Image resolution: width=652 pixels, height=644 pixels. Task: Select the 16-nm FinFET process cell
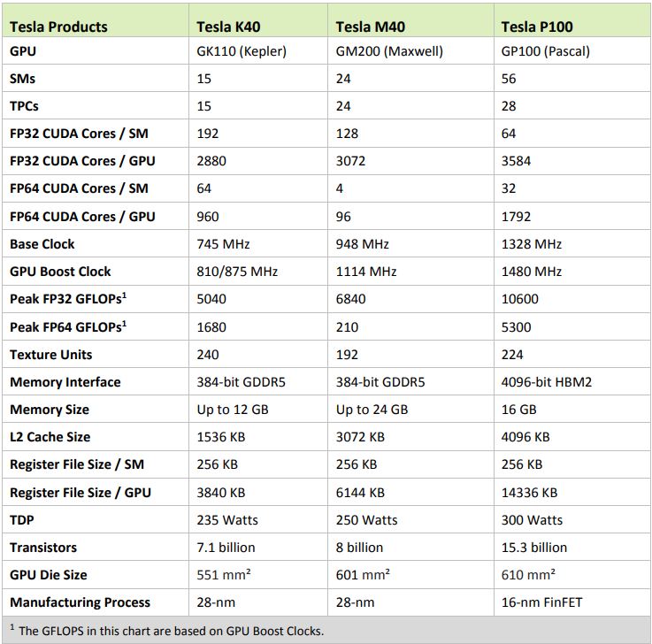pyautogui.click(x=542, y=602)
